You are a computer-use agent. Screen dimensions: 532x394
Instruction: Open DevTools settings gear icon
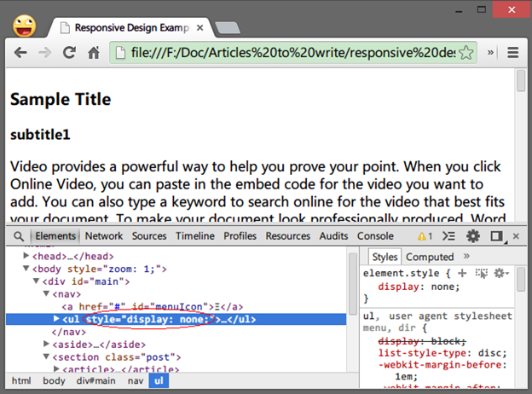tap(472, 236)
